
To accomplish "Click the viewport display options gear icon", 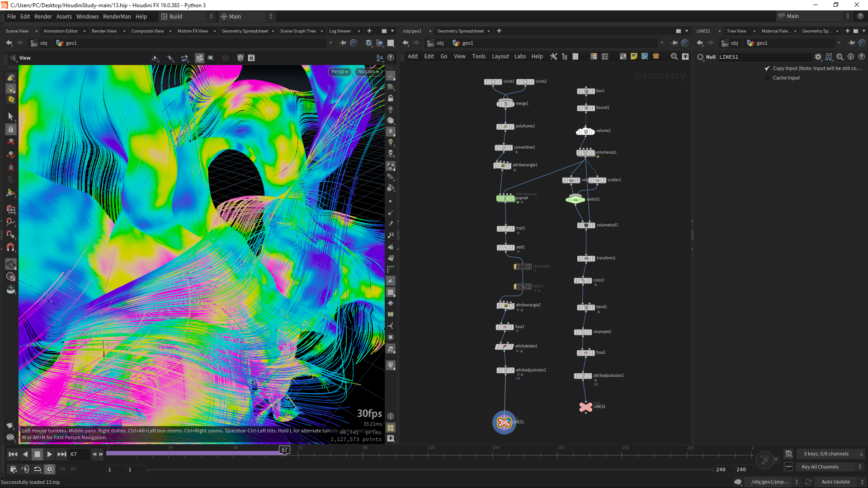I will coord(251,58).
